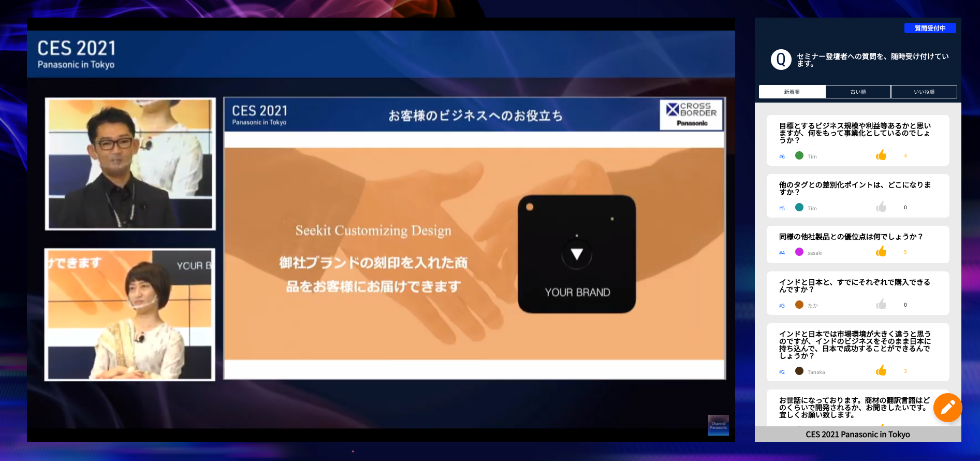Click the 質問受付中 status button

(930, 28)
